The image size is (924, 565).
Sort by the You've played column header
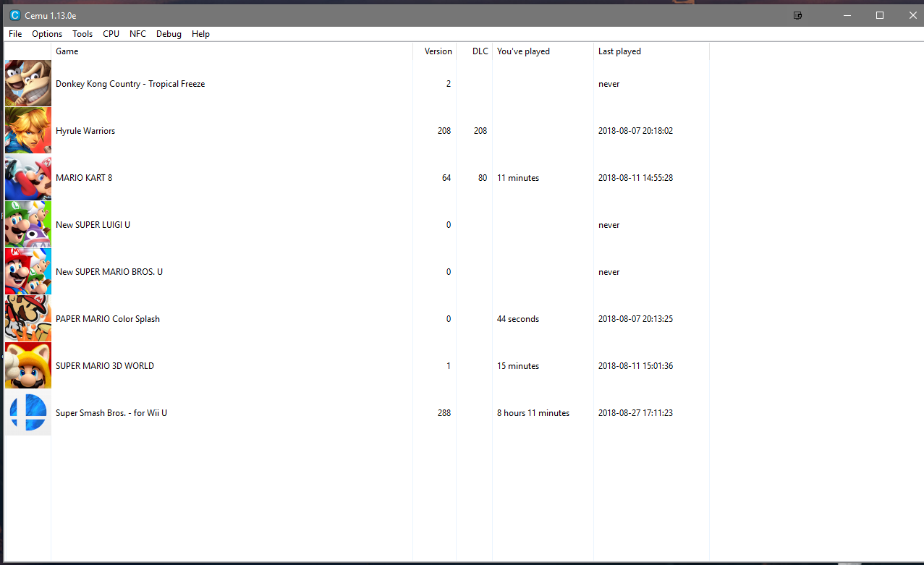coord(543,51)
